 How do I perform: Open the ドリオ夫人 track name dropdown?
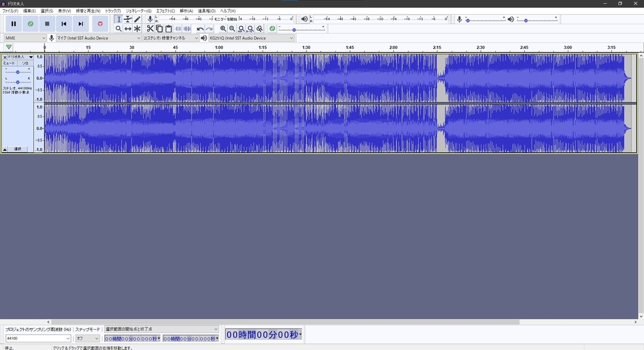(x=31, y=57)
